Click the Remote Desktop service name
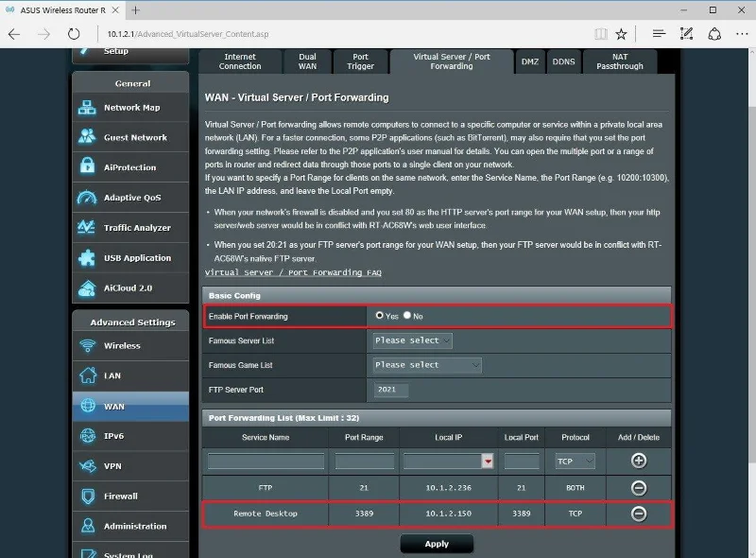756x558 pixels. coord(266,514)
